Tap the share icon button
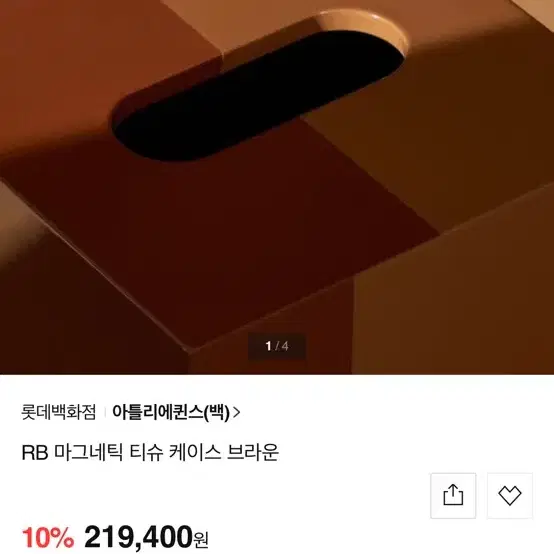This screenshot has width=554, height=554. tap(453, 495)
